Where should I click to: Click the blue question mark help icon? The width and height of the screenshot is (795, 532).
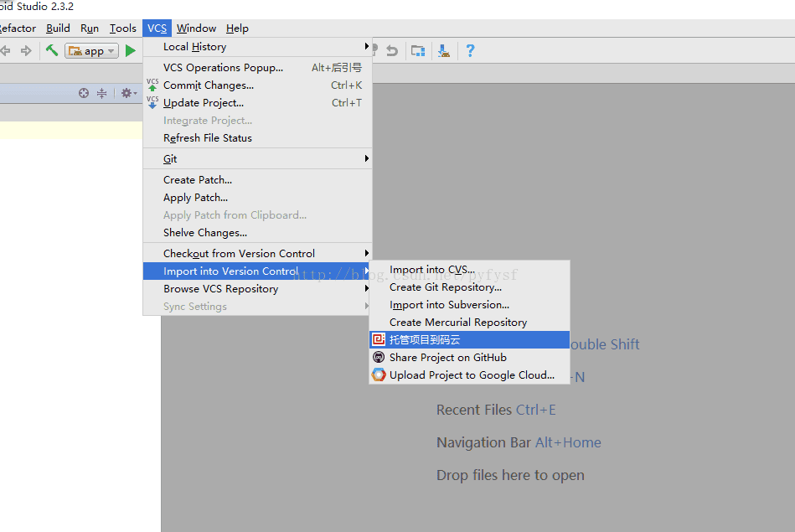tap(470, 51)
